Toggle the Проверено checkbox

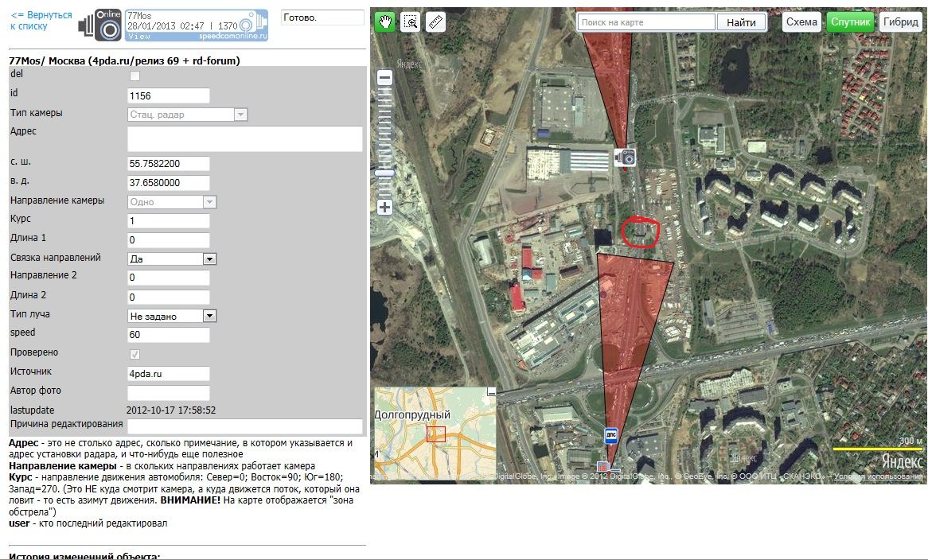(x=135, y=354)
